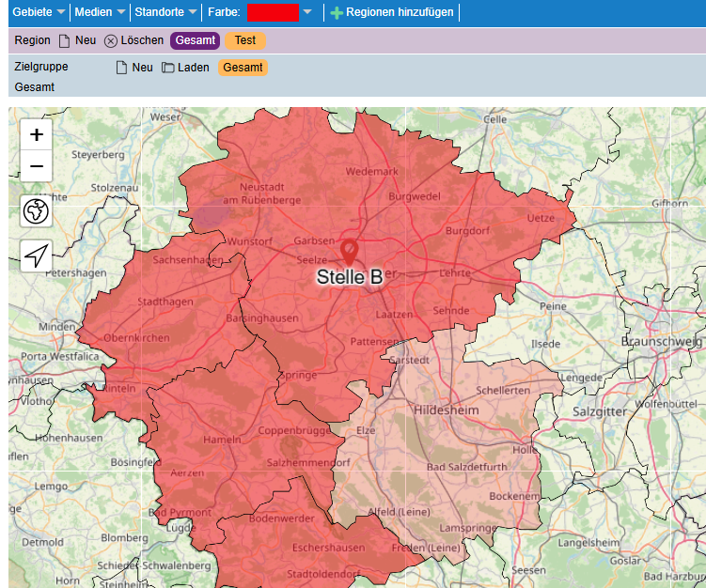
Task: Open the Gebiete dropdown menu
Action: [x=39, y=12]
